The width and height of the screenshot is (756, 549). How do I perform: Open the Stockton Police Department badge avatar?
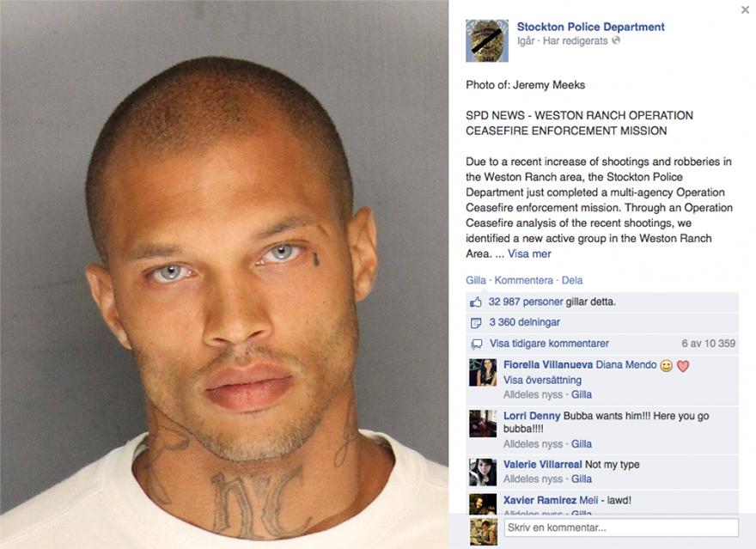pyautogui.click(x=487, y=40)
